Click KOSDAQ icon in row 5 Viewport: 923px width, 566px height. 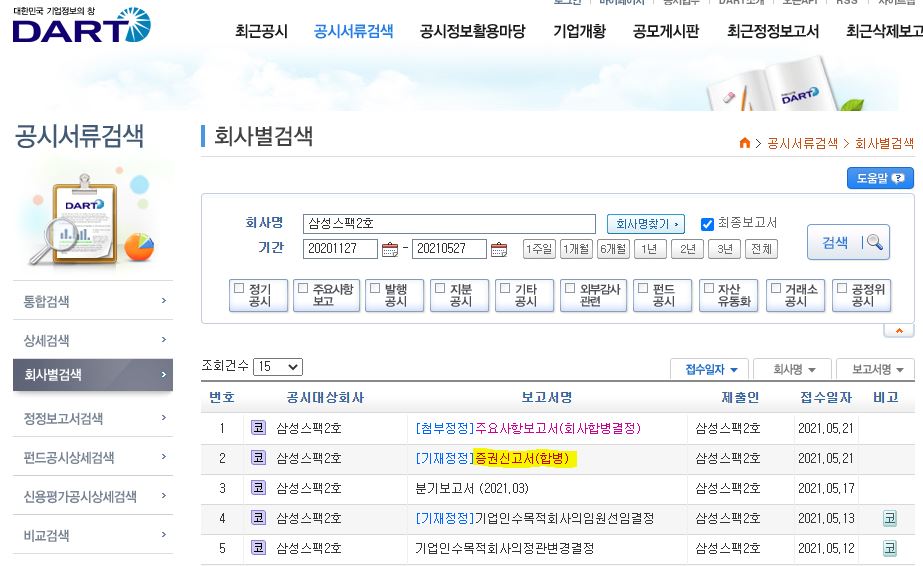tap(258, 548)
